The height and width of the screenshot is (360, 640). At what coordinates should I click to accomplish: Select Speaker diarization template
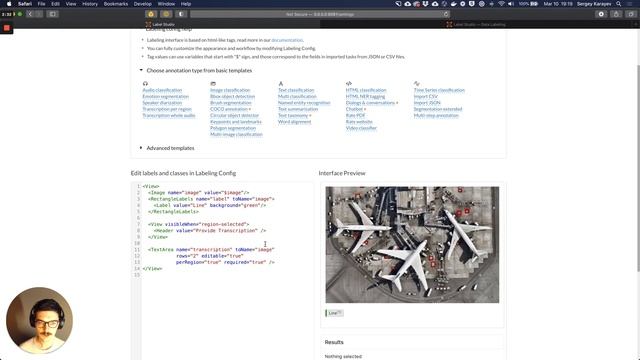click(162, 103)
